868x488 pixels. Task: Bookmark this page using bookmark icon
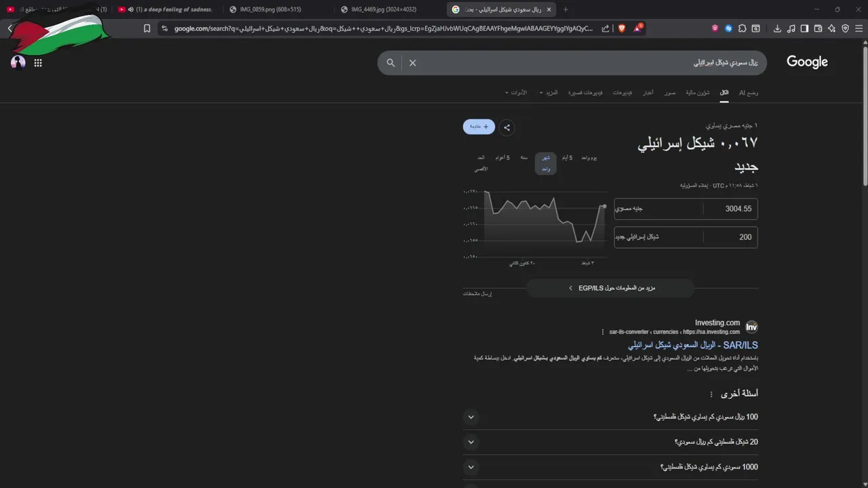[147, 28]
